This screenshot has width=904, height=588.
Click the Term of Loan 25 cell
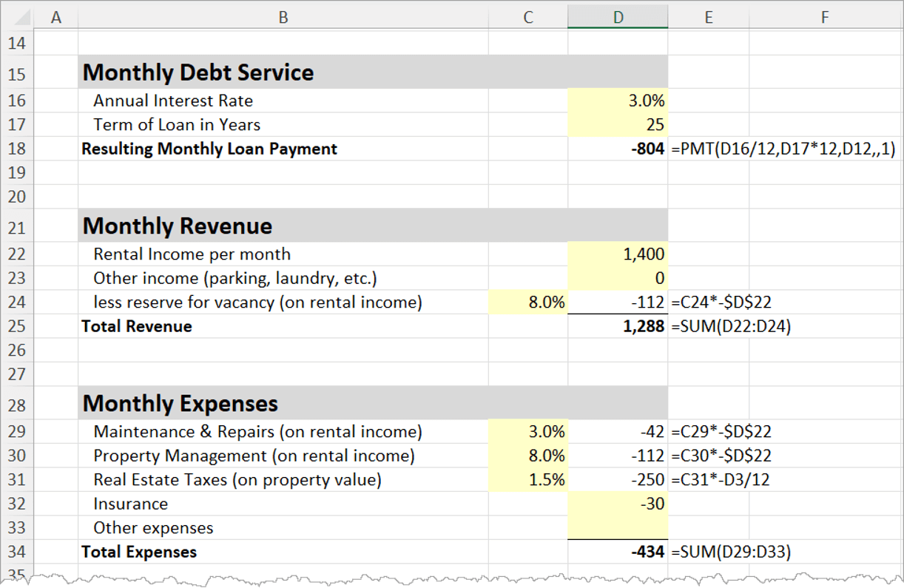pos(618,125)
